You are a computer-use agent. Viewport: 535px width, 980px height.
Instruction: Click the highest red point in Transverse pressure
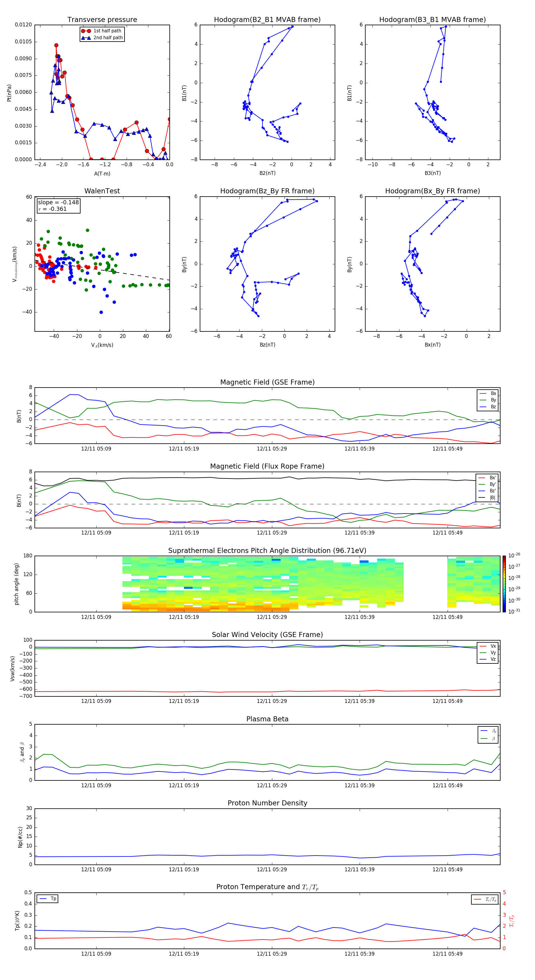click(56, 45)
